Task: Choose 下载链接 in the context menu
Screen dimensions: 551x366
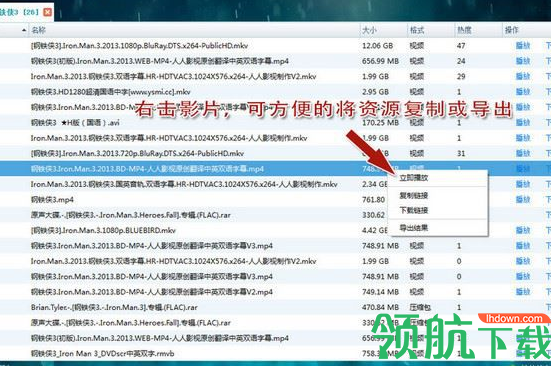Action: click(414, 210)
